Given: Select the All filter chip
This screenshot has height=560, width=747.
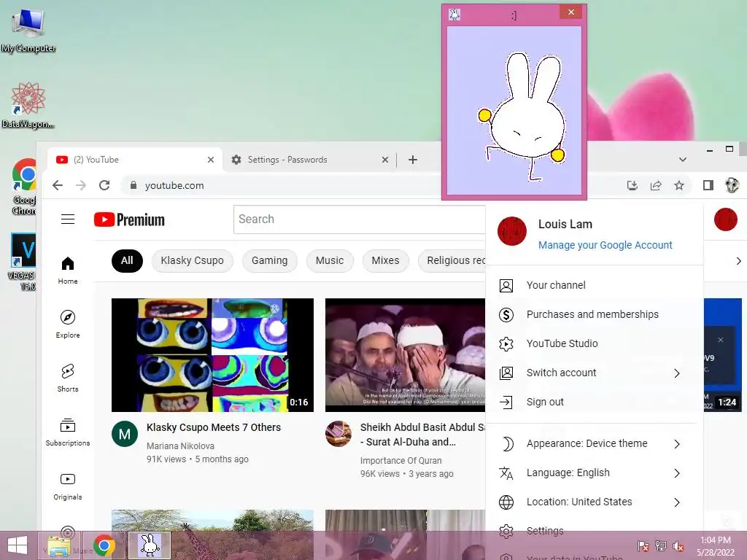Looking at the screenshot, I should (127, 260).
